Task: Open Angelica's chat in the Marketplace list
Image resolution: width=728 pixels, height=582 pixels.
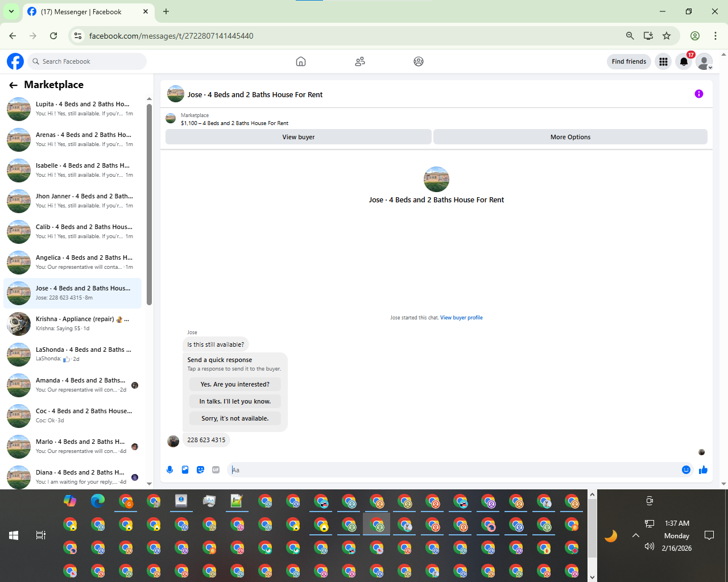Action: click(72, 262)
